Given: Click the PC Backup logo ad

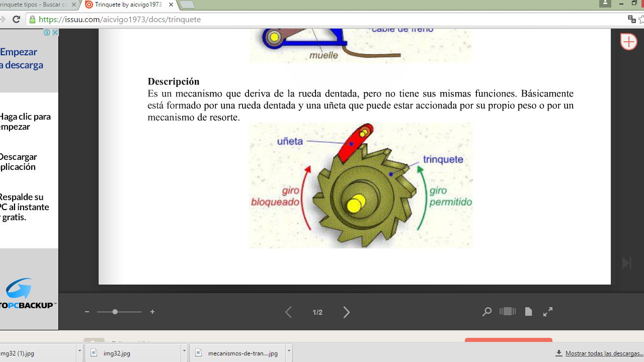Looking at the screenshot, I should point(28,294).
